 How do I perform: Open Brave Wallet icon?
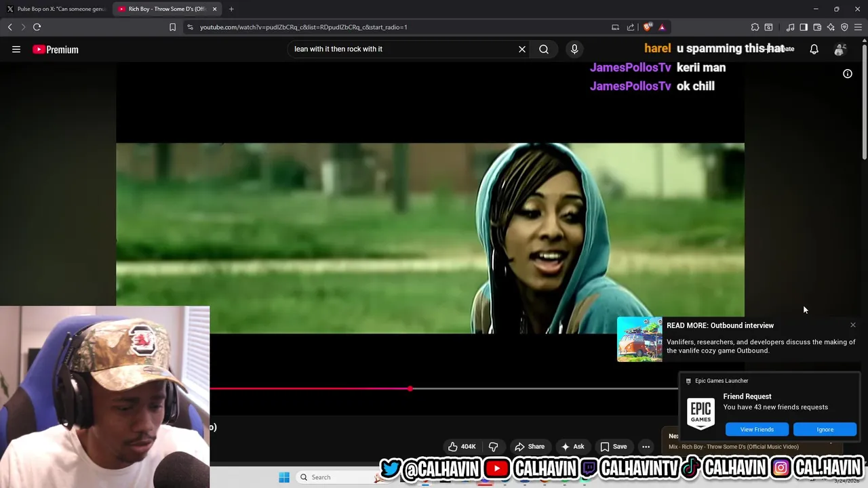[817, 27]
